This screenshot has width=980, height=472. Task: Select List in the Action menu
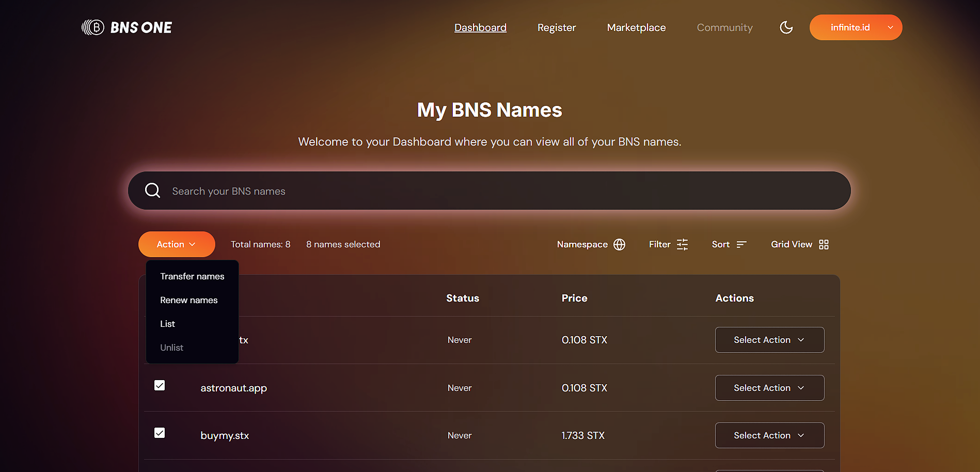168,324
